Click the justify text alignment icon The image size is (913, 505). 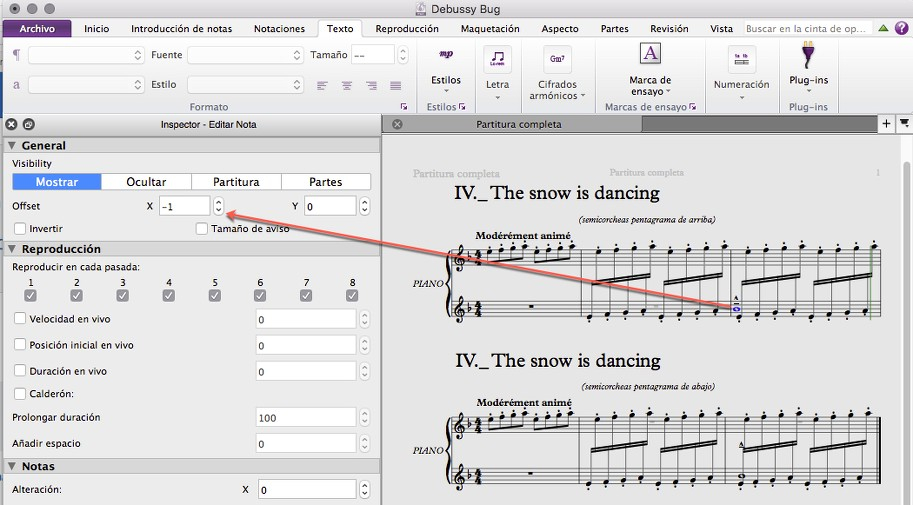point(395,85)
